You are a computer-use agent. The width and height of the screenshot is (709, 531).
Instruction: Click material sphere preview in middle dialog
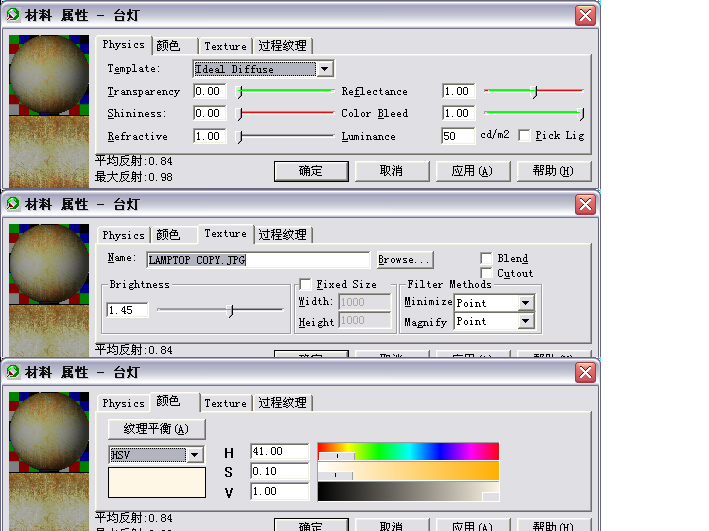click(x=49, y=264)
